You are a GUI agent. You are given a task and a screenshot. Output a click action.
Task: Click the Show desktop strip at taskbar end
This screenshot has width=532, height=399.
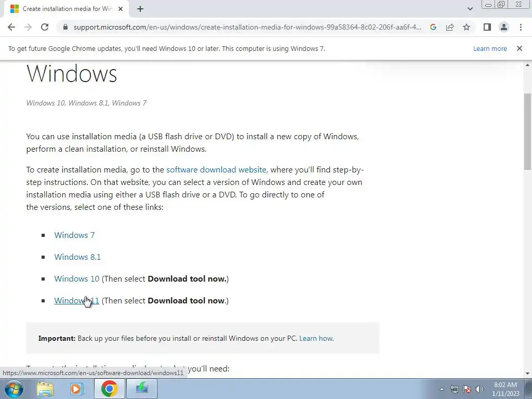[x=528, y=389]
